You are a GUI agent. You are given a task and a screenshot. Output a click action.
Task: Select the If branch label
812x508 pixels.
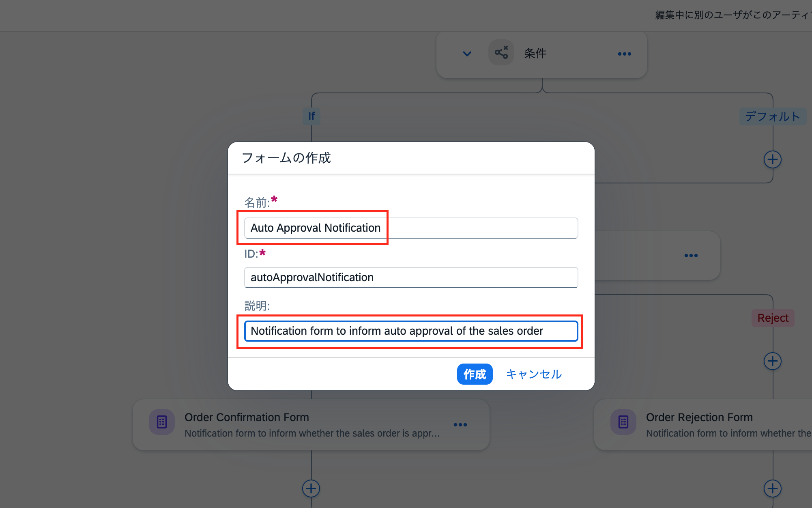pyautogui.click(x=311, y=116)
